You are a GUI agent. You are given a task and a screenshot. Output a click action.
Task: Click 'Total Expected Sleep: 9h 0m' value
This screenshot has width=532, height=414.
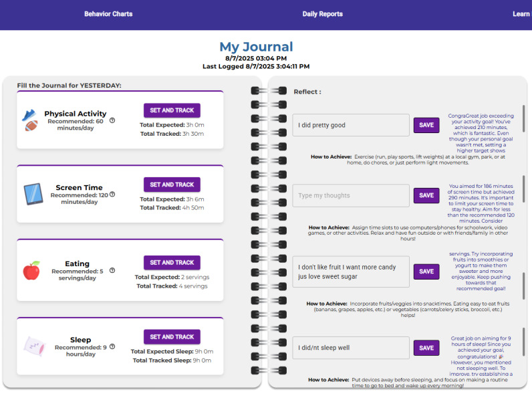[172, 352]
